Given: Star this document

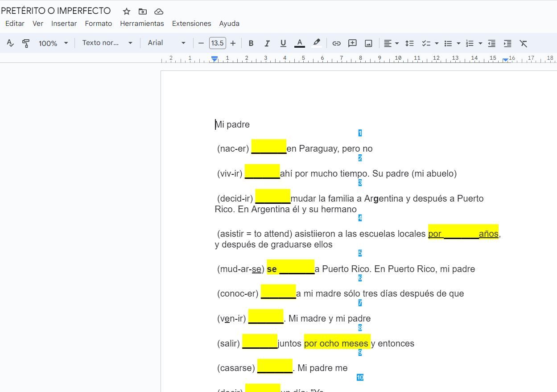Looking at the screenshot, I should coord(127,12).
